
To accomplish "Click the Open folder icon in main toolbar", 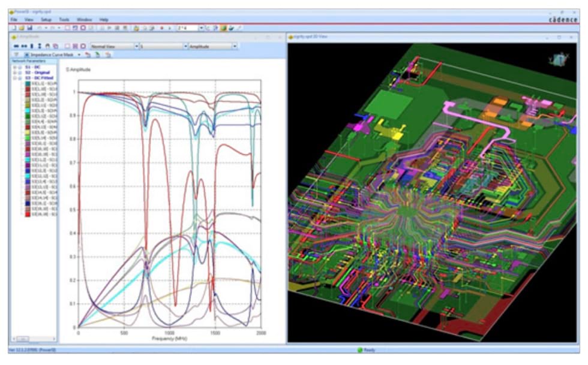I will (x=21, y=28).
